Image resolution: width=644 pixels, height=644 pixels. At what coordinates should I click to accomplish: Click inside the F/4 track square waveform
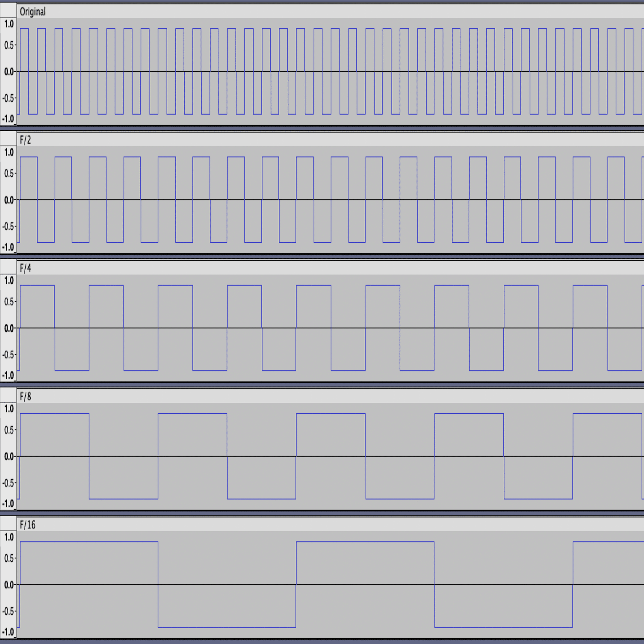(330, 328)
